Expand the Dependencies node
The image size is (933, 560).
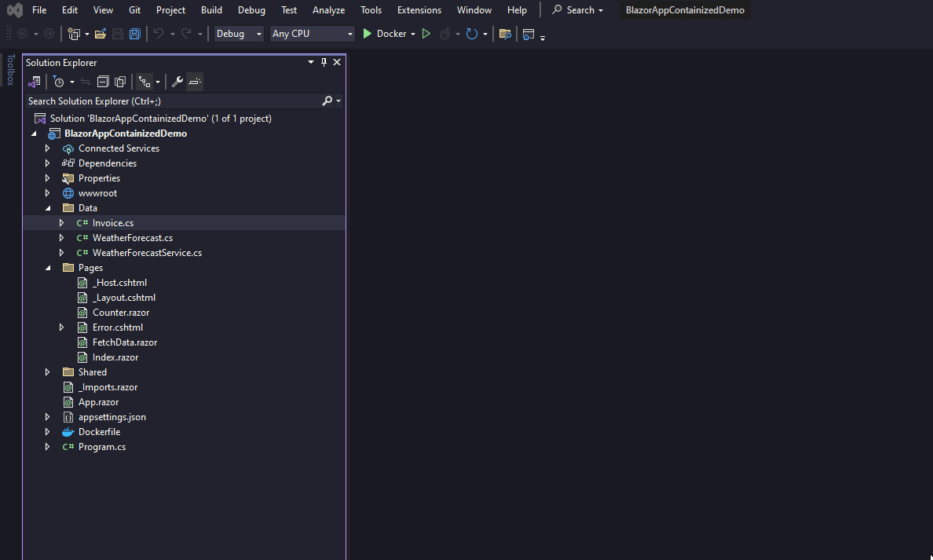pyautogui.click(x=48, y=163)
